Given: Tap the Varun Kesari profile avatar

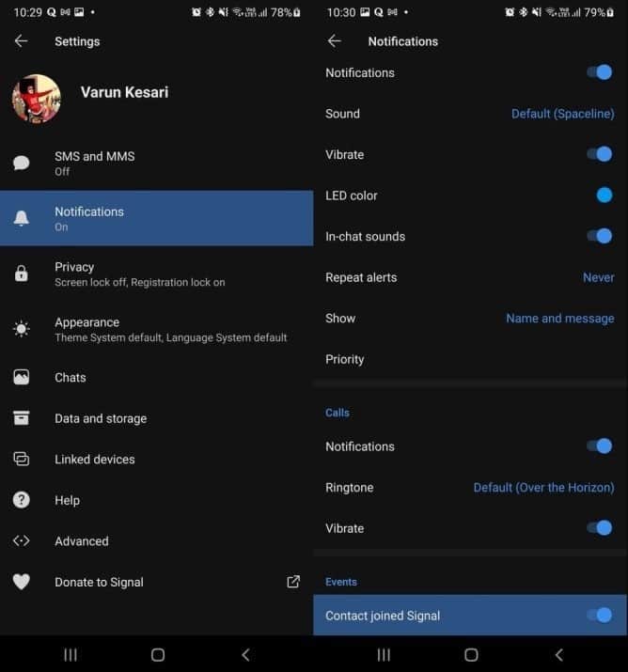Looking at the screenshot, I should coord(37,99).
